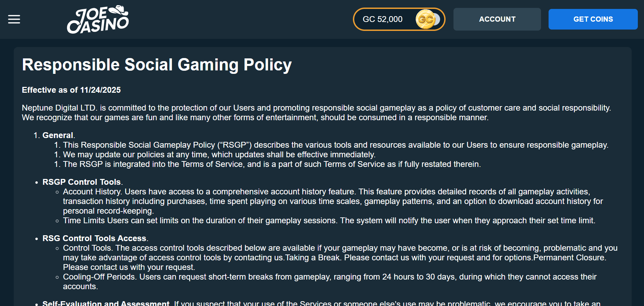Click the 'The RSGP is integrated' sentence
This screenshot has height=306, width=644.
pos(272,164)
